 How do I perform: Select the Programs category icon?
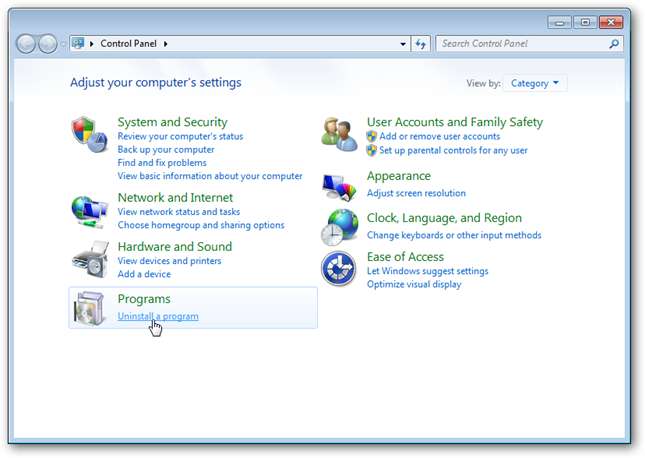click(90, 308)
